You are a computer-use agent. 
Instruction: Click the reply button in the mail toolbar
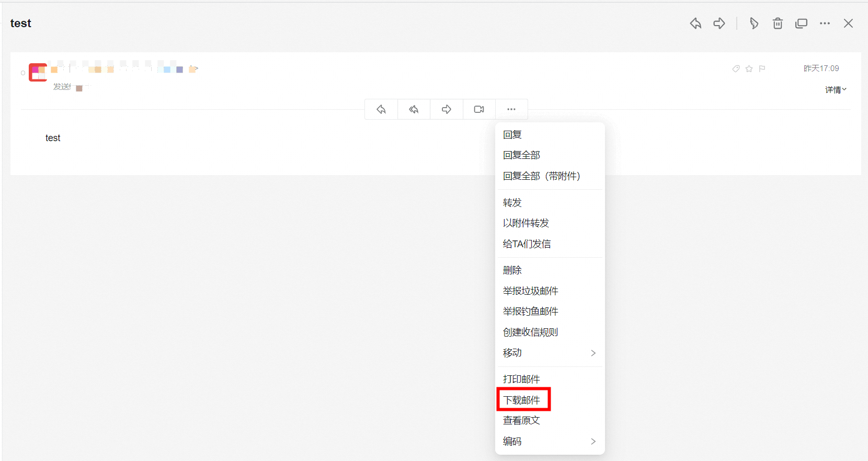click(381, 109)
